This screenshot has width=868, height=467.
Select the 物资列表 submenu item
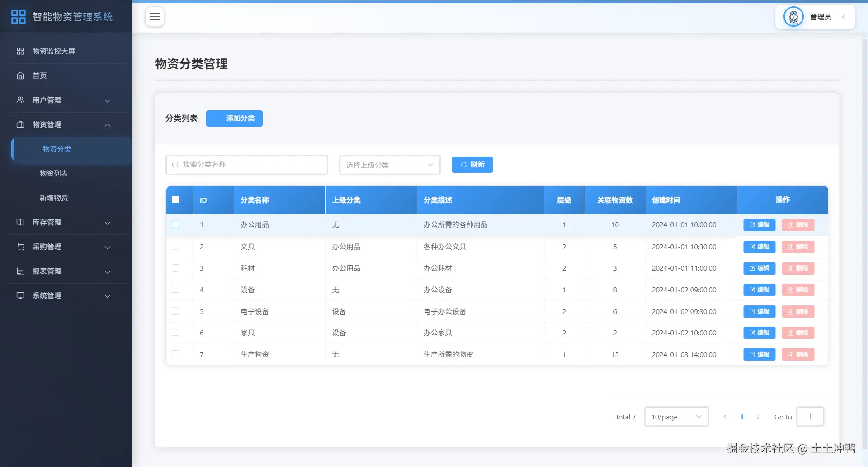[x=70, y=173]
